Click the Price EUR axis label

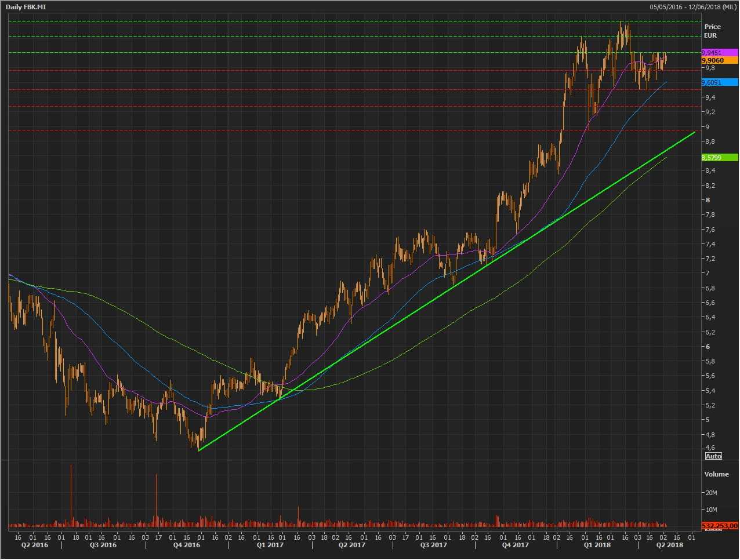pyautogui.click(x=712, y=31)
